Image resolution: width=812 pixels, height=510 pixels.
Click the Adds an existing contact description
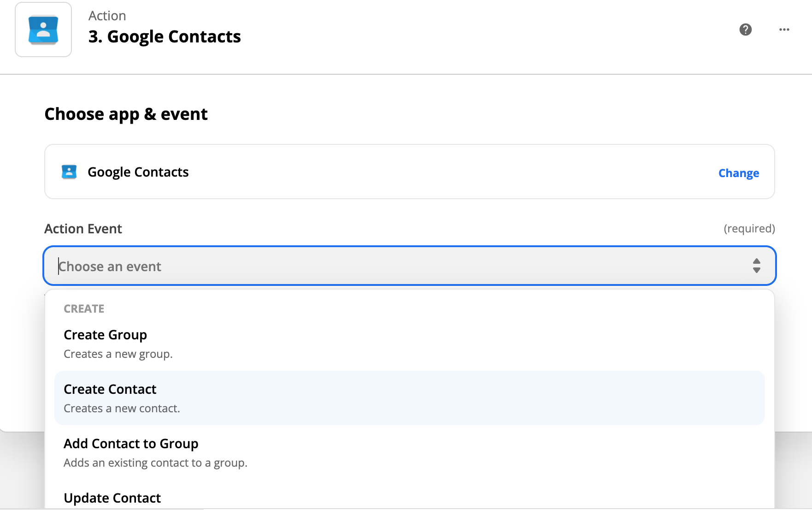[x=155, y=463]
